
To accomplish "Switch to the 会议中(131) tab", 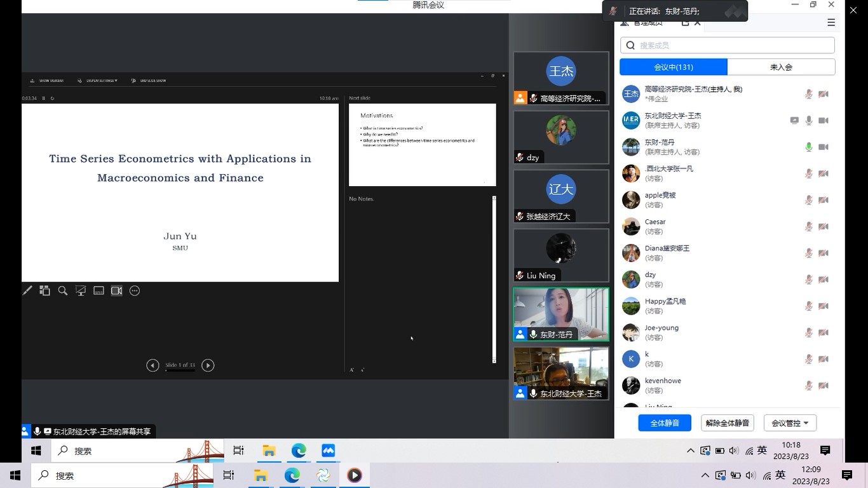I will [x=674, y=67].
